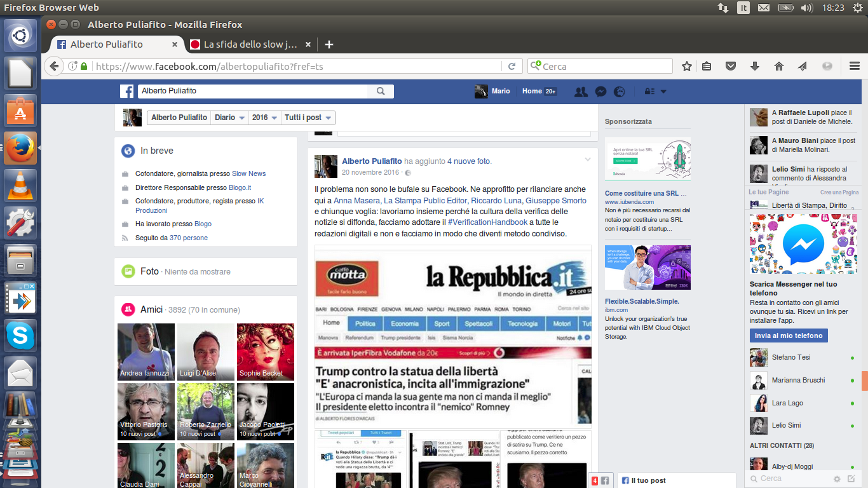Show bookmarks list icon in toolbar
The width and height of the screenshot is (868, 488).
tap(707, 66)
